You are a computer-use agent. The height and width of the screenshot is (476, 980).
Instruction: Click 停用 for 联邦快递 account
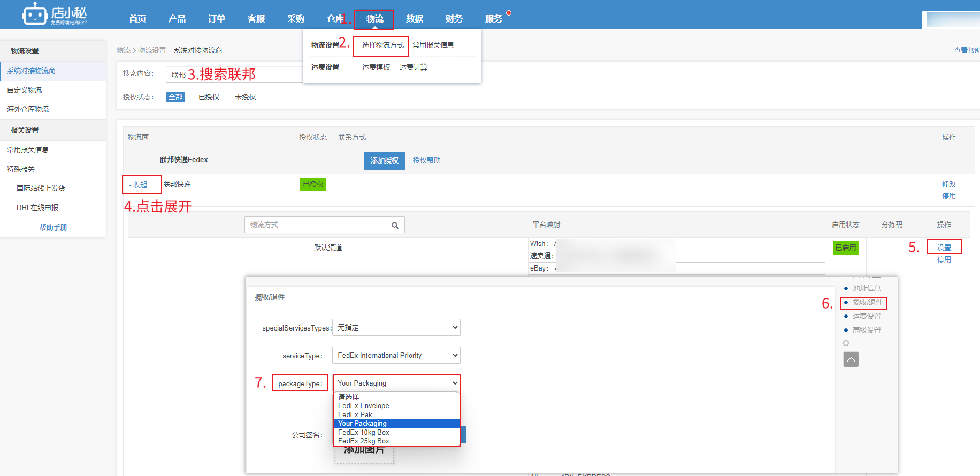tap(949, 196)
